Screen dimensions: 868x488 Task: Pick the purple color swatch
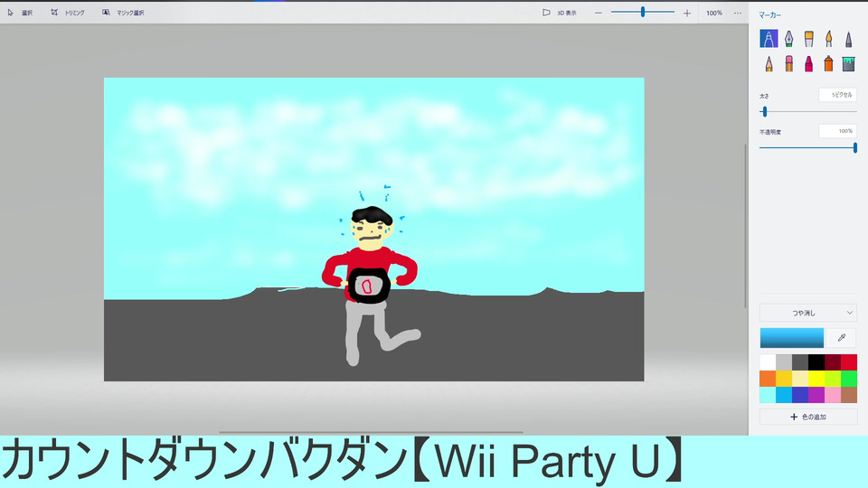(816, 395)
